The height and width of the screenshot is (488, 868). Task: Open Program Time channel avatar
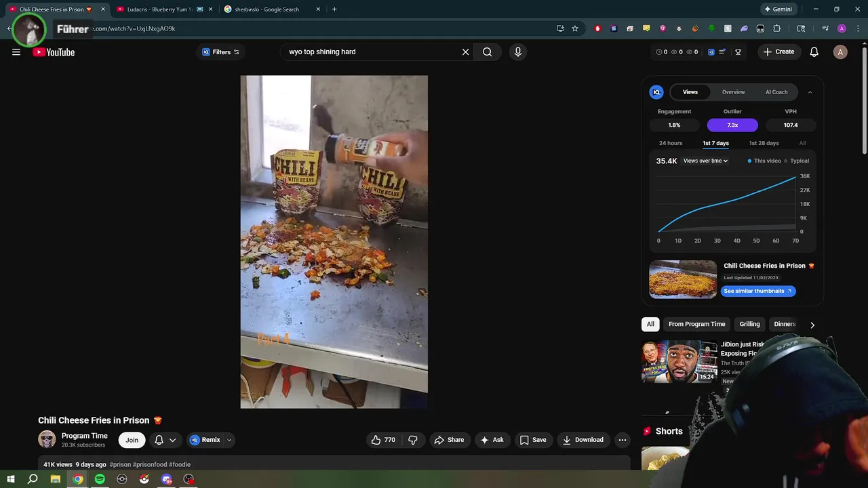tap(47, 439)
